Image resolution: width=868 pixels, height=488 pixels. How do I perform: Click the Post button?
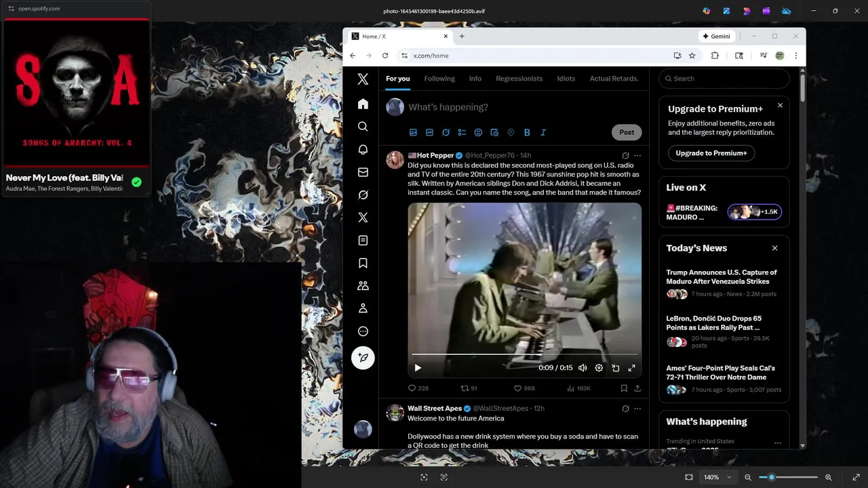click(x=627, y=132)
